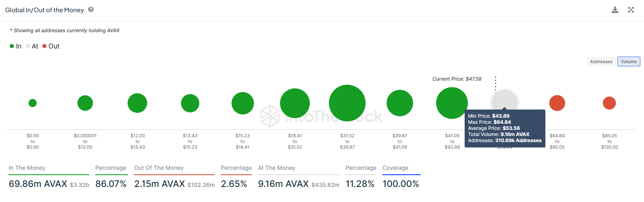The width and height of the screenshot is (644, 202).
Task: Toggle the red Out legend item
Action: [51, 46]
